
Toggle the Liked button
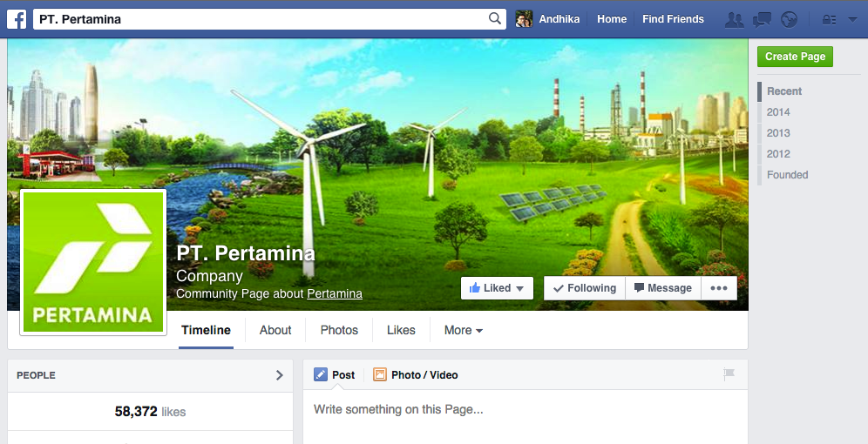point(497,288)
